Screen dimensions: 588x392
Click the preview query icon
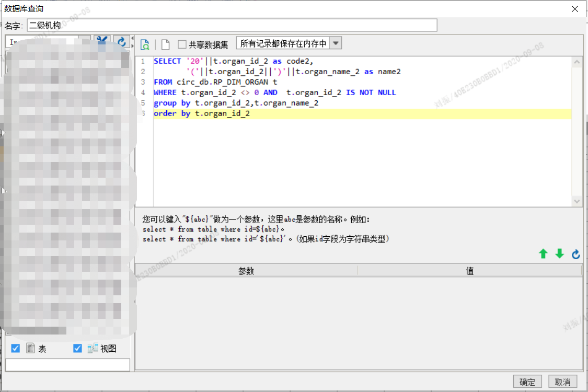[145, 44]
